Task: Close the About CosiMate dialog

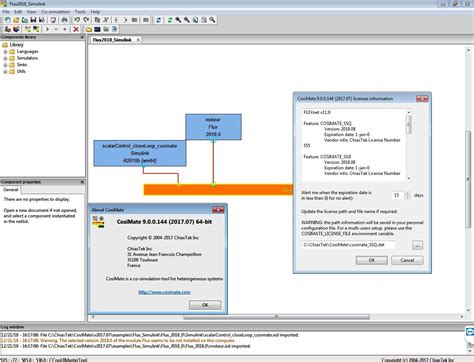Action: point(218,210)
